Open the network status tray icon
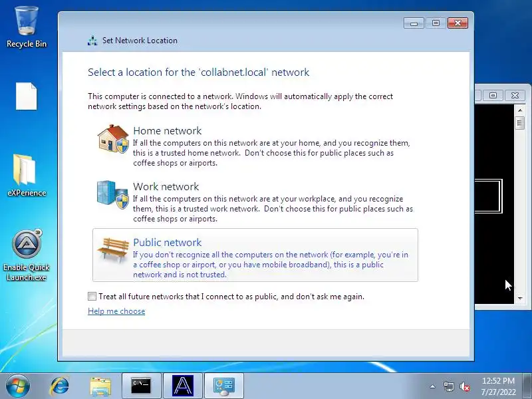 tap(448, 386)
